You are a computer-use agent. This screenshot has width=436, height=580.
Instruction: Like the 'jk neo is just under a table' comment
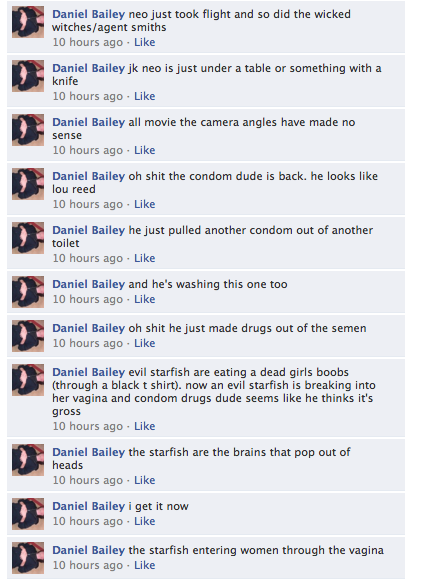tap(144, 96)
